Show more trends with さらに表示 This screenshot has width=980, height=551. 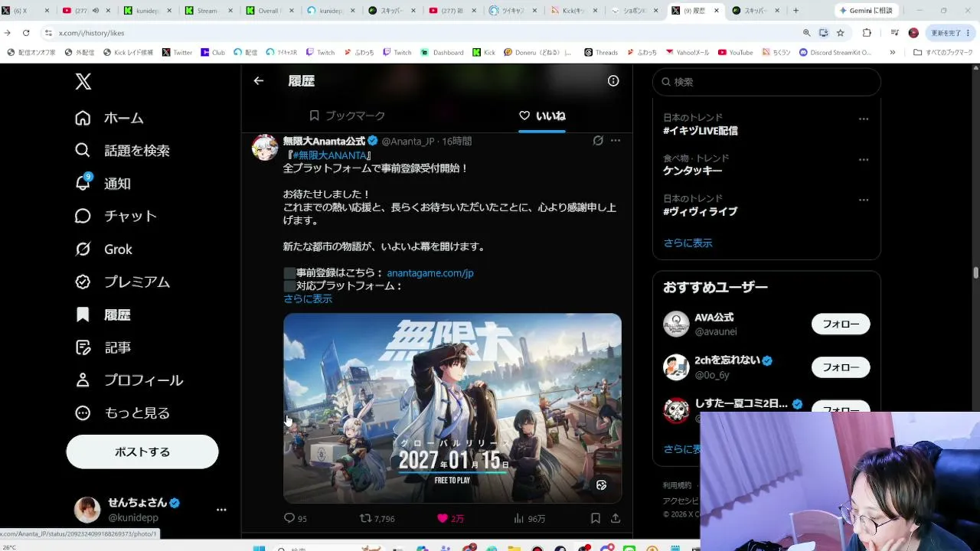688,243
